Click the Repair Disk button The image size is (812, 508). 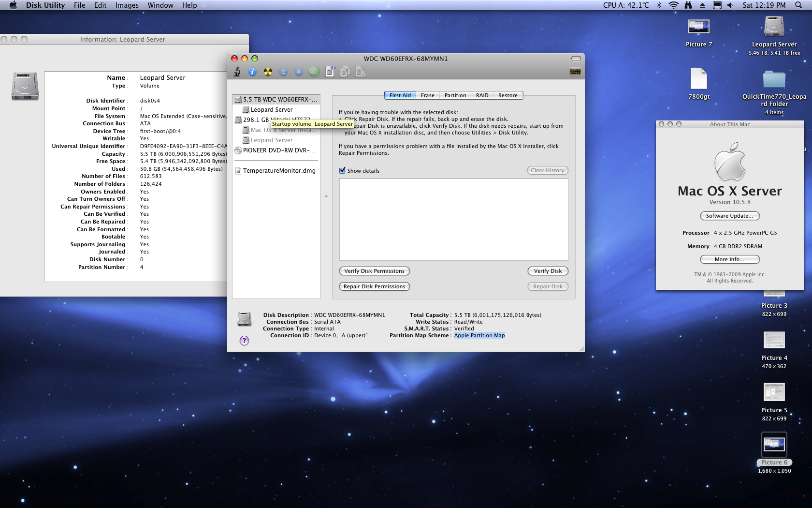(x=548, y=286)
